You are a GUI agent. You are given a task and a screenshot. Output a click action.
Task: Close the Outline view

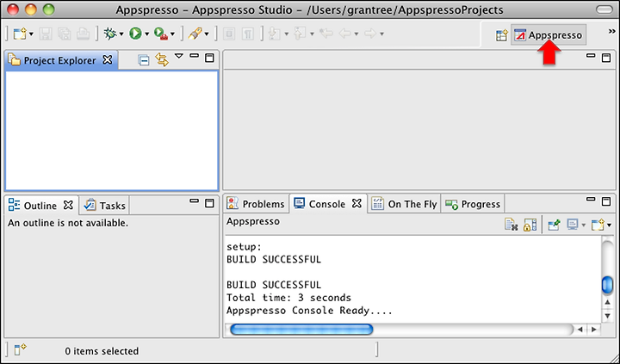coord(68,205)
